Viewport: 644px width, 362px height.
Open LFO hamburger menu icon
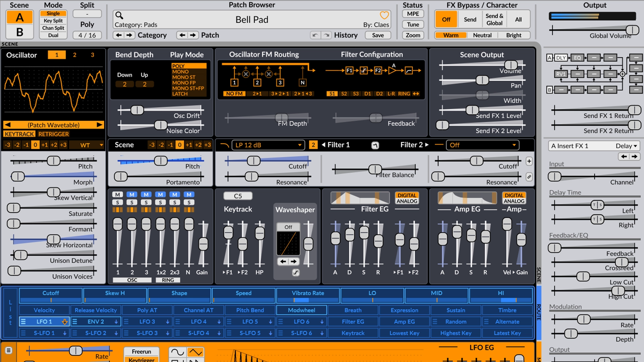coord(9,350)
